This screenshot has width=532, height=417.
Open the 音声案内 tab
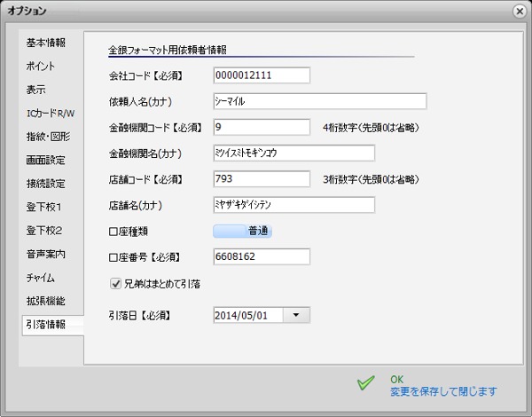coord(46,254)
